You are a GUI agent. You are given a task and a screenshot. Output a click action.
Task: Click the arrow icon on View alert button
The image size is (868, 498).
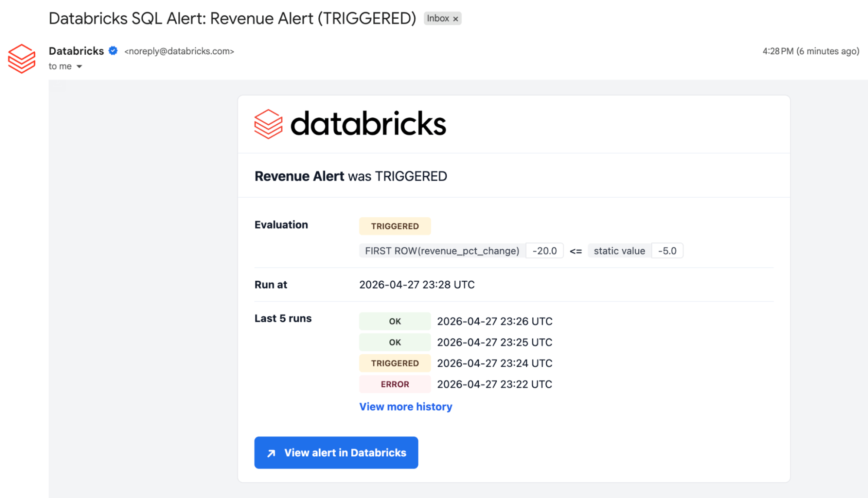coord(271,453)
